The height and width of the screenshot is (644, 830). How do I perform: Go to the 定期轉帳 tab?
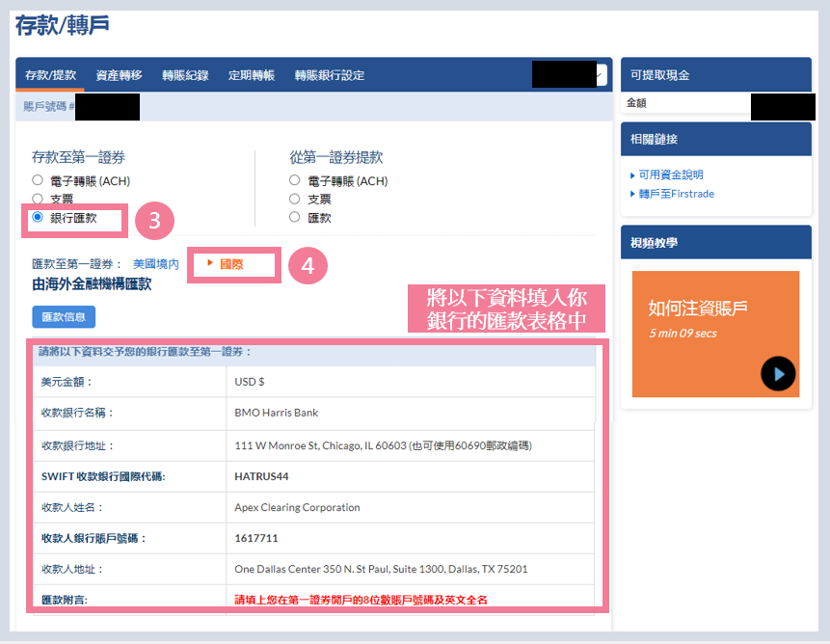[252, 75]
